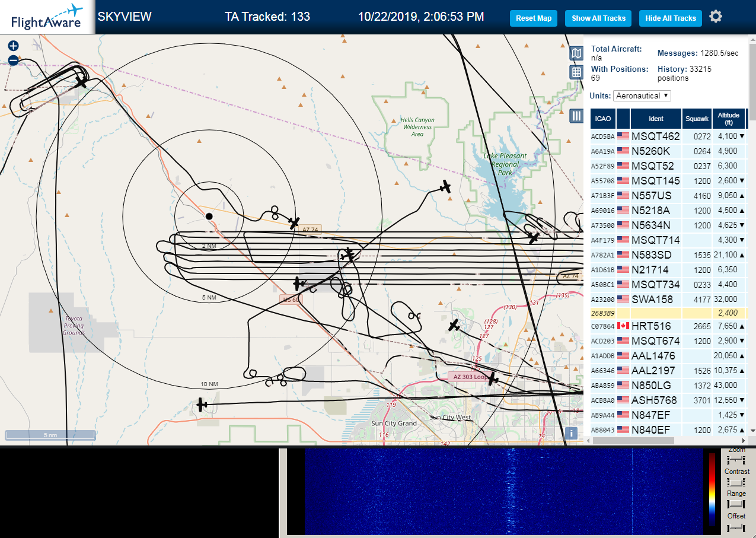Select the MSQT674 aircraft row

[669, 340]
